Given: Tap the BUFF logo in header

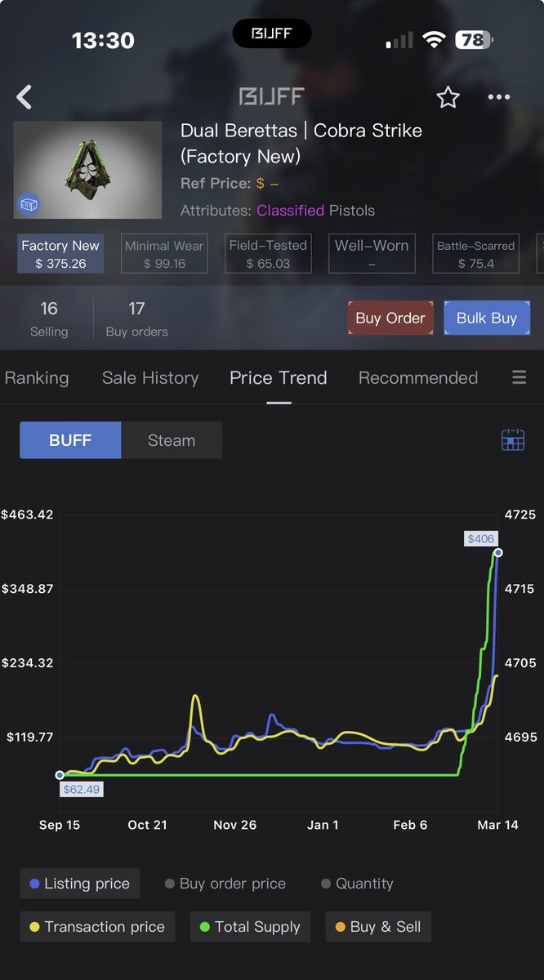Looking at the screenshot, I should click(271, 97).
